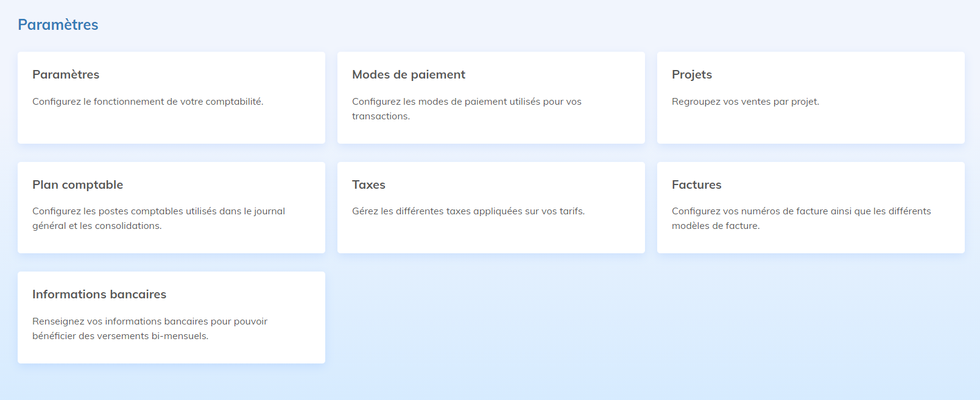
Task: Click the 'Modes de paiement' card title
Action: (x=408, y=74)
